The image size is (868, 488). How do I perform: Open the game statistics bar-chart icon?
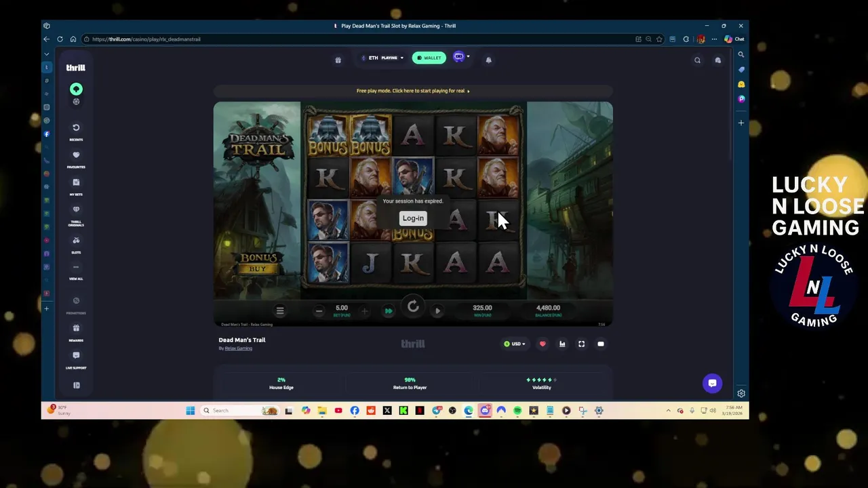coord(562,344)
